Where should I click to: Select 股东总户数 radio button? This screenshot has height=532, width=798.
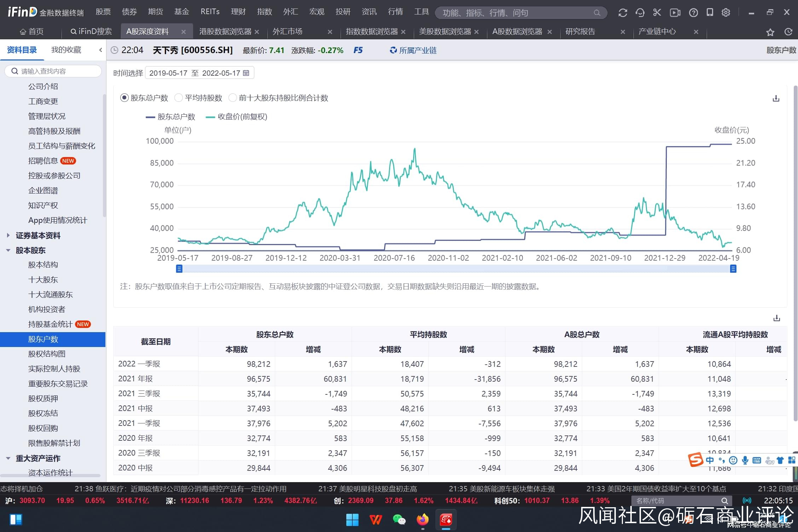pos(125,98)
